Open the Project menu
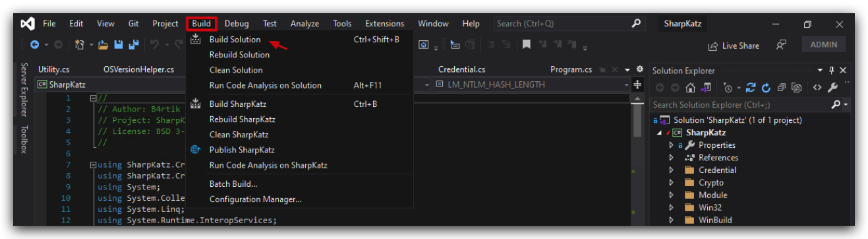868x239 pixels. (165, 24)
